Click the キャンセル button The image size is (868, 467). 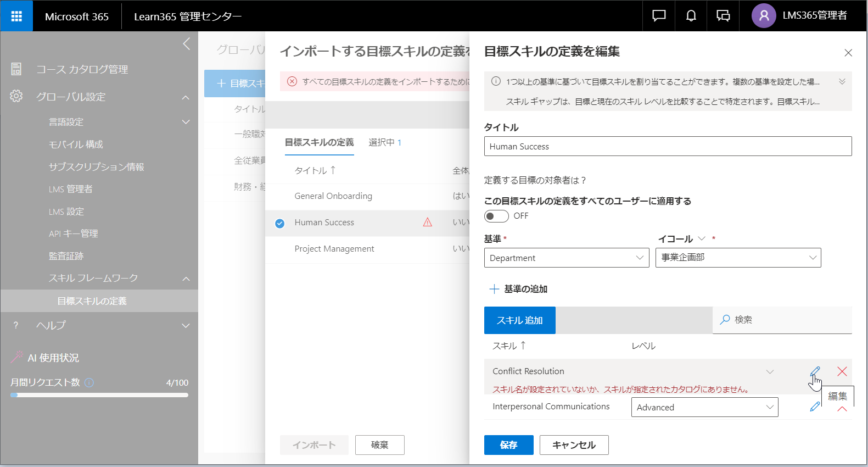[x=574, y=445]
